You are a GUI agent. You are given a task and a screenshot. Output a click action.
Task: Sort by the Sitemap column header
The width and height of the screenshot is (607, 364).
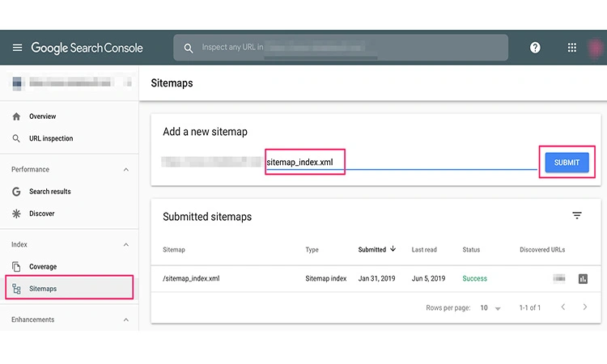click(174, 250)
